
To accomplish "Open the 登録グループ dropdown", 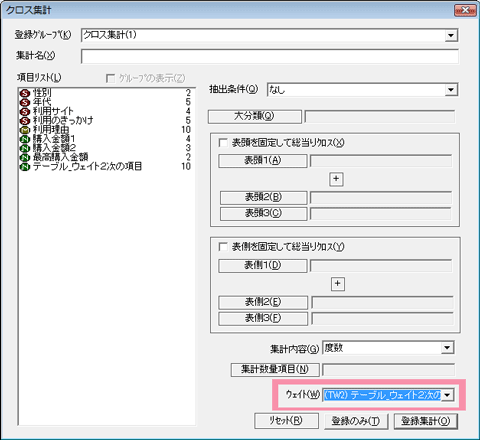I will [451, 35].
